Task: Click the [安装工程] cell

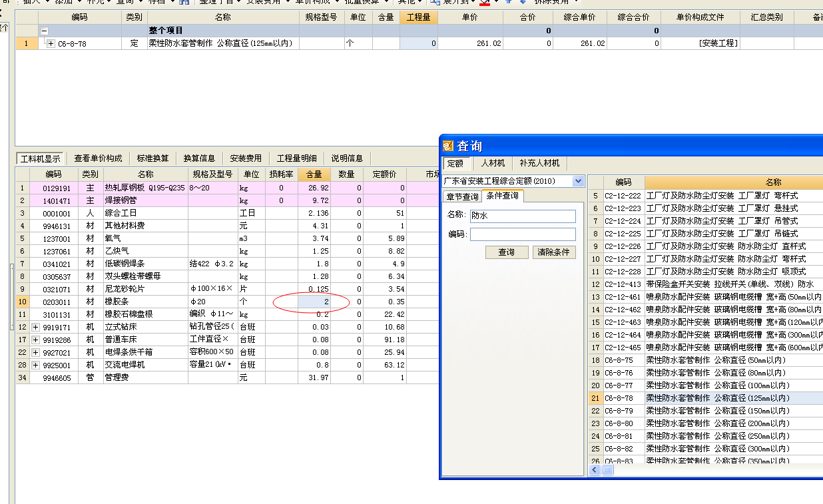Action: click(700, 43)
